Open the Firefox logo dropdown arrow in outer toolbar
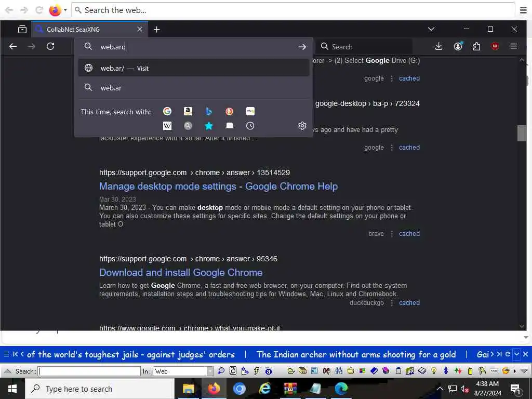This screenshot has width=532, height=399. pos(65,10)
